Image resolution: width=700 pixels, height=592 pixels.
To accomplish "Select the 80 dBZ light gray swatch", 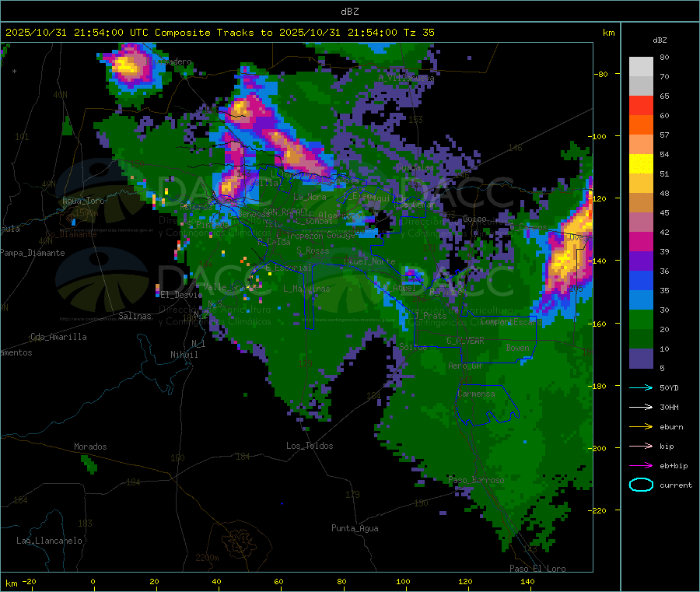I will (x=641, y=67).
